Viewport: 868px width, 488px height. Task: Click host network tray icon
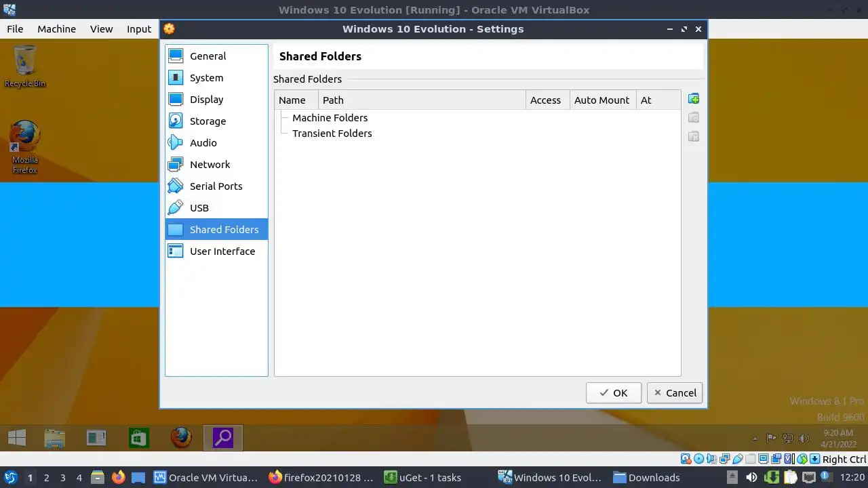point(809,477)
